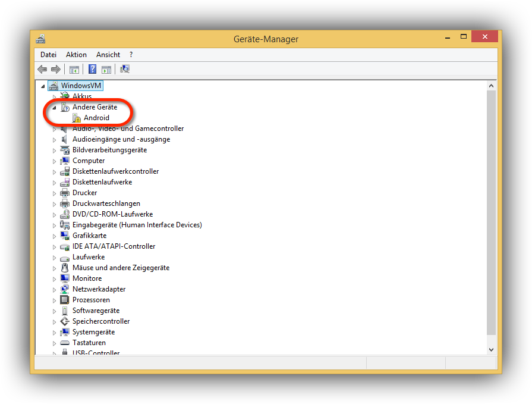The image size is (532, 404).
Task: Click the Druckwarteschlangen printer icon
Action: point(65,203)
